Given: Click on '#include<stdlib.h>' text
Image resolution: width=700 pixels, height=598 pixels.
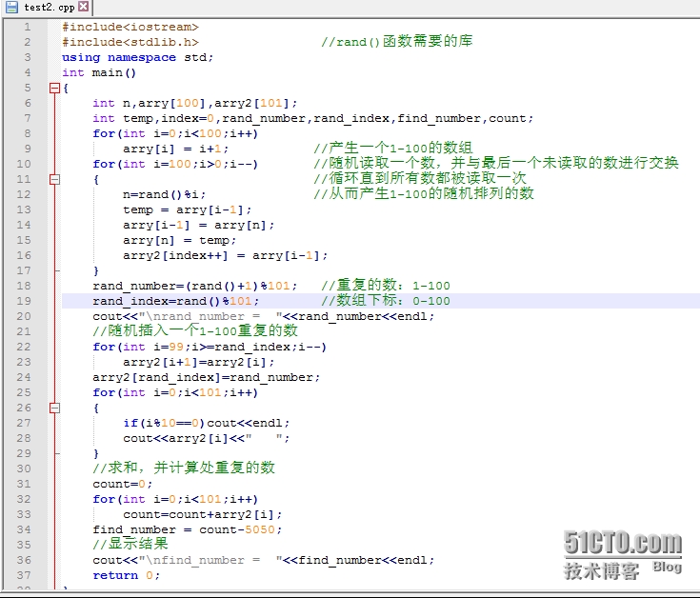Looking at the screenshot, I should [x=130, y=42].
